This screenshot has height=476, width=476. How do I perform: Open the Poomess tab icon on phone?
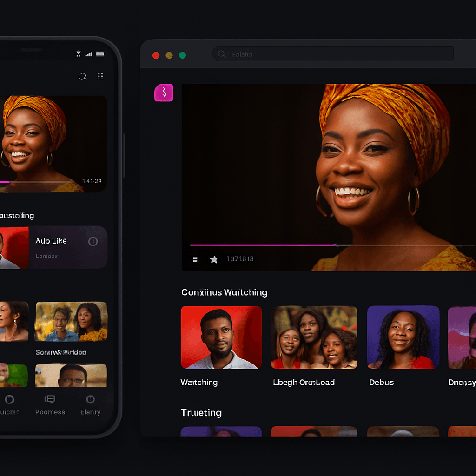pyautogui.click(x=50, y=399)
